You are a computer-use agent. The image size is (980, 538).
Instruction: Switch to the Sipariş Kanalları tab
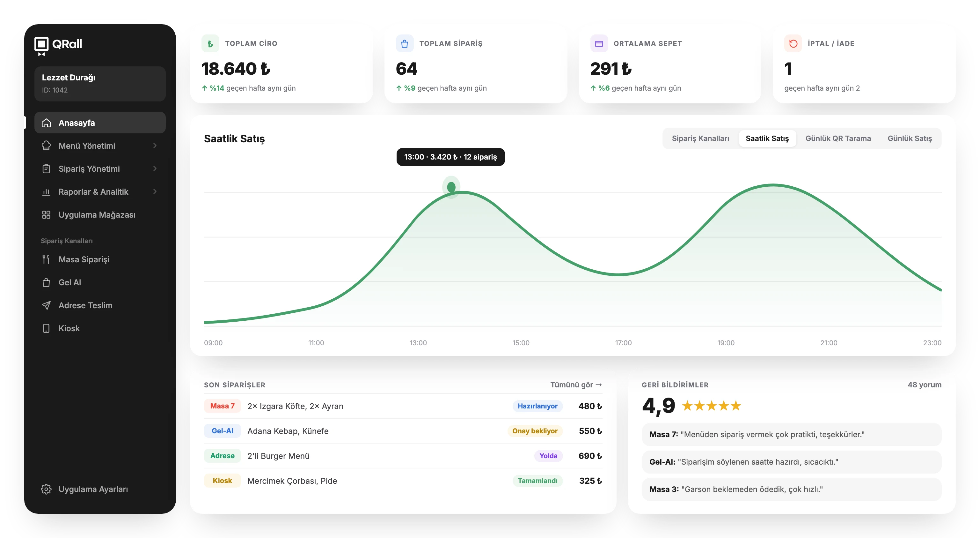[700, 138]
